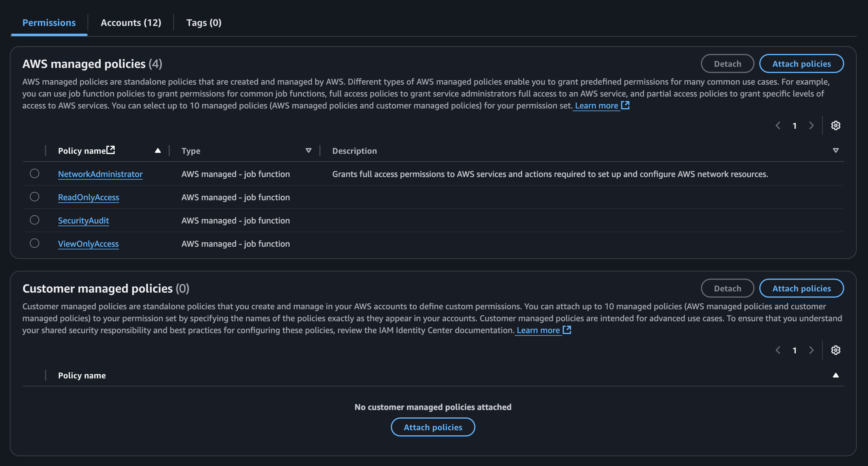Viewport: 868px width, 466px height.
Task: Click current page number 1 in AWS policies
Action: [x=794, y=126]
